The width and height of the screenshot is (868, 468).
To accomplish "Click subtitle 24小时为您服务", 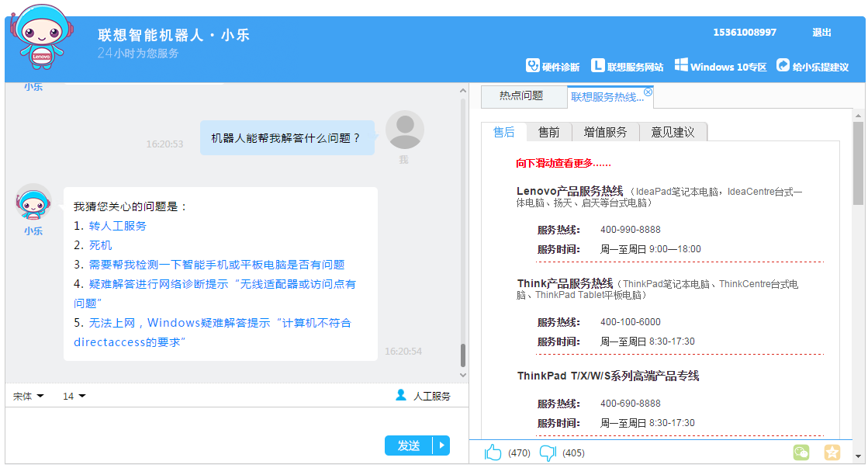I will point(138,54).
